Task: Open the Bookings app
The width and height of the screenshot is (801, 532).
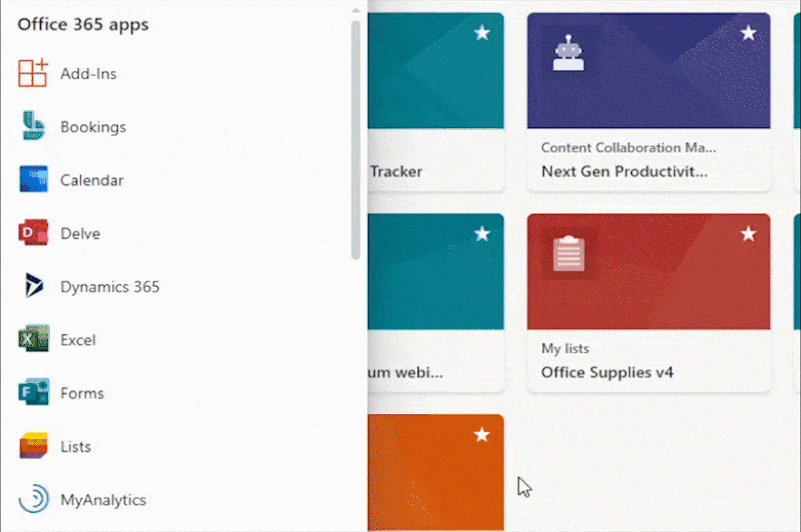Action: tap(93, 127)
